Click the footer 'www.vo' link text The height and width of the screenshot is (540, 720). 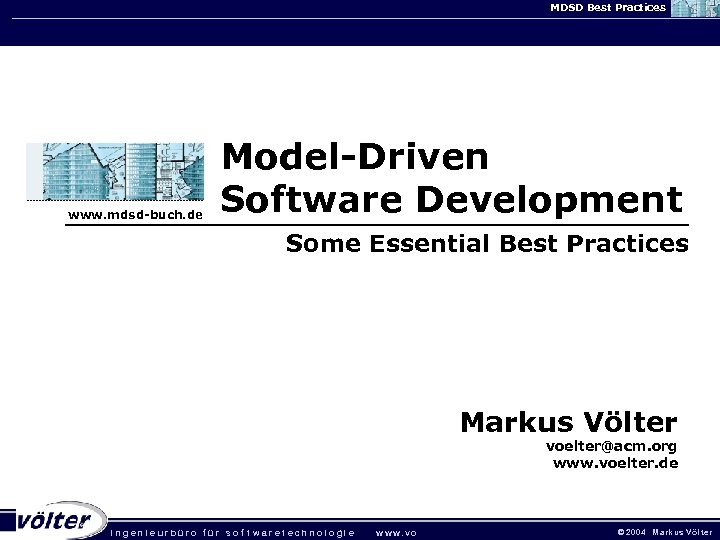click(396, 533)
